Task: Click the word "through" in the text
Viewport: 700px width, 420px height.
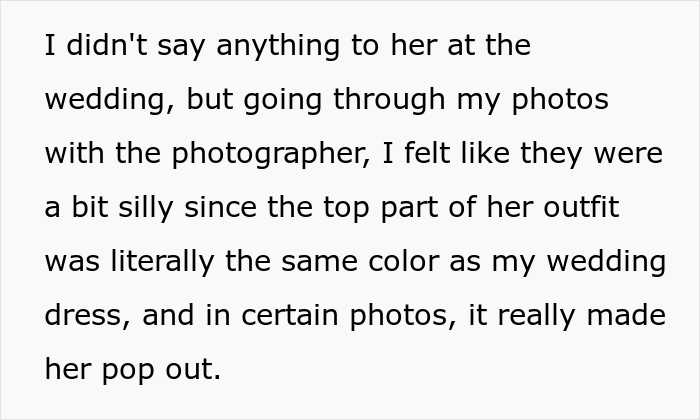Action: [389, 101]
